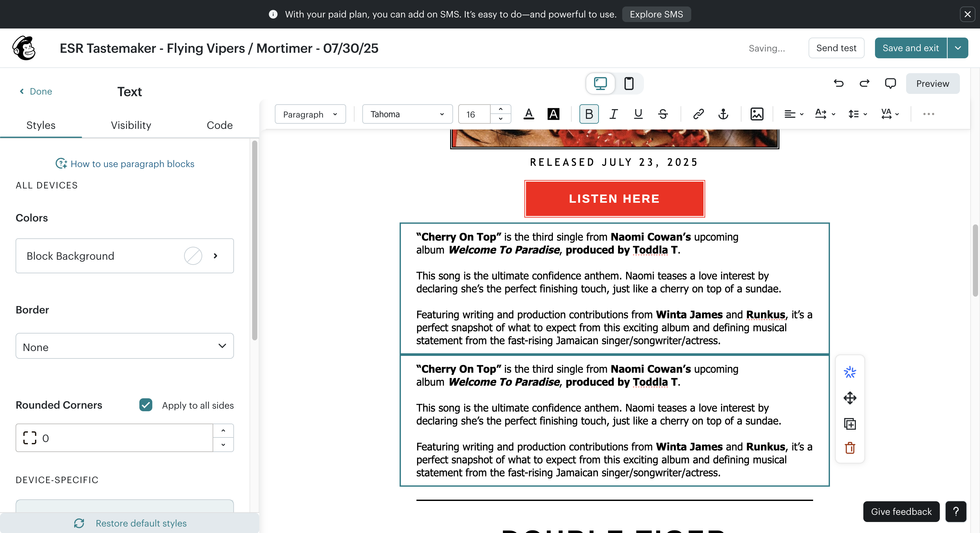Image resolution: width=980 pixels, height=533 pixels.
Task: Open the AI assist sparkle tool
Action: click(850, 372)
